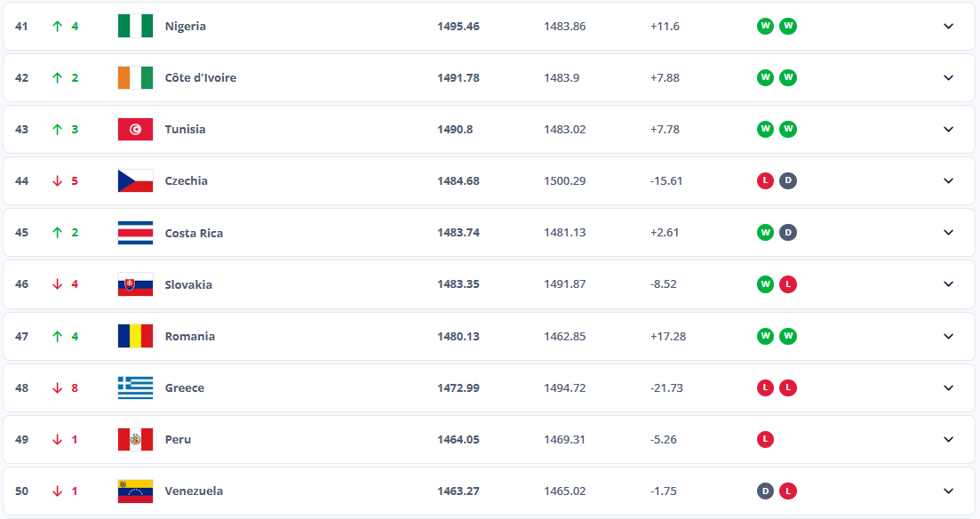Click Peru's red L result badge

765,439
